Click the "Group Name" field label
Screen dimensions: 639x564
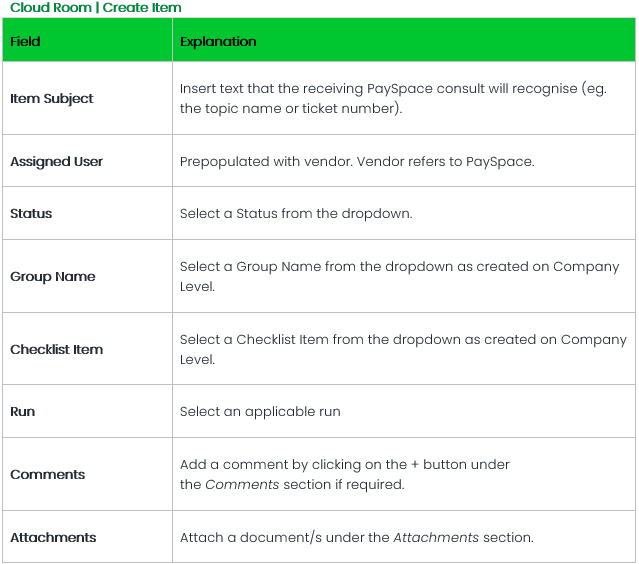[53, 277]
